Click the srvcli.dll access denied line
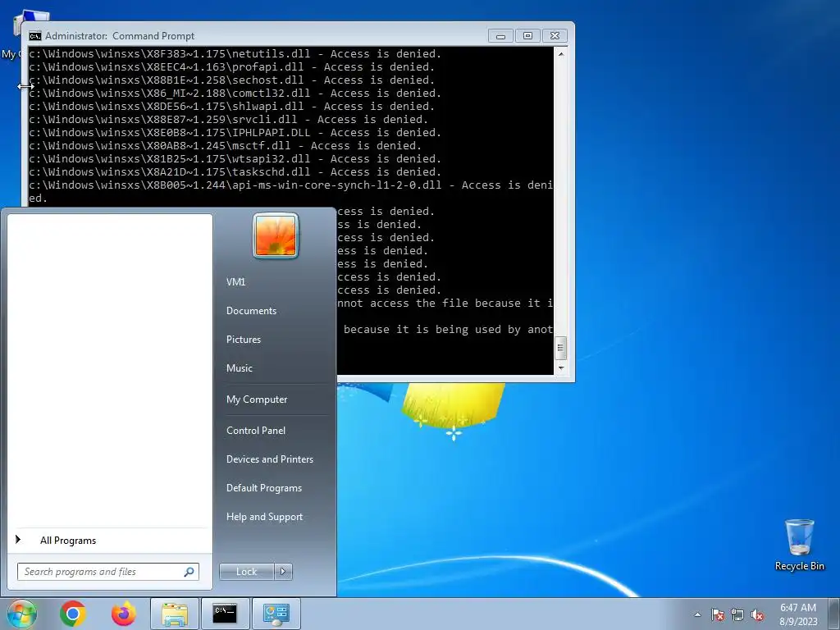This screenshot has height=630, width=840. [229, 120]
